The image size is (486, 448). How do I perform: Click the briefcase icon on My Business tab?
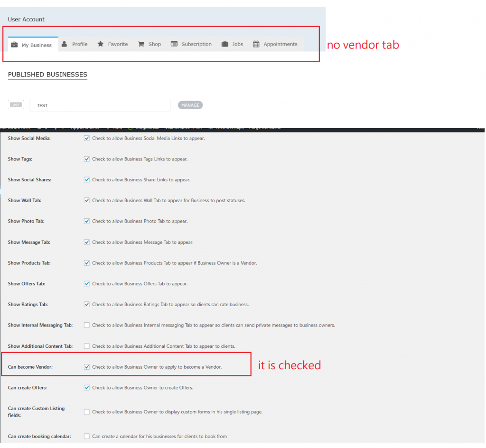coord(14,45)
